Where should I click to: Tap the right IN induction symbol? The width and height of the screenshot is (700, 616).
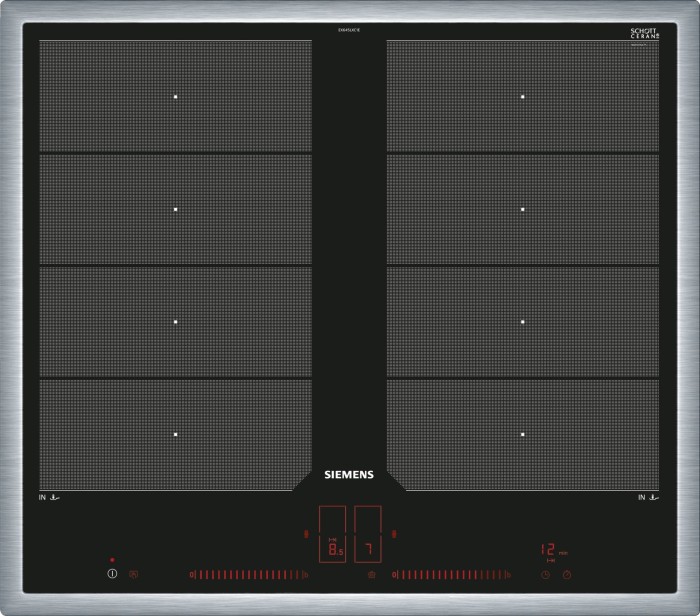648,497
